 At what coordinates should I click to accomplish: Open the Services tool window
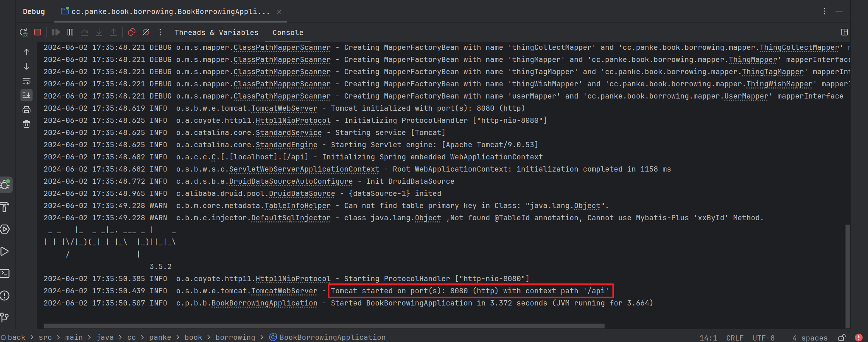coord(5,229)
